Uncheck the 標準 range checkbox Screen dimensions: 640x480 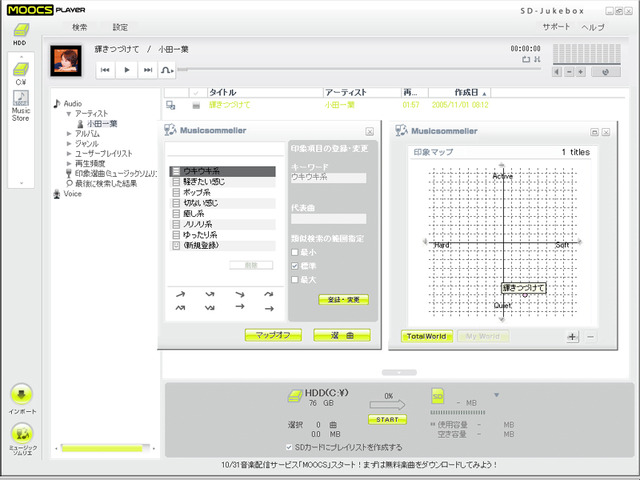[x=295, y=266]
